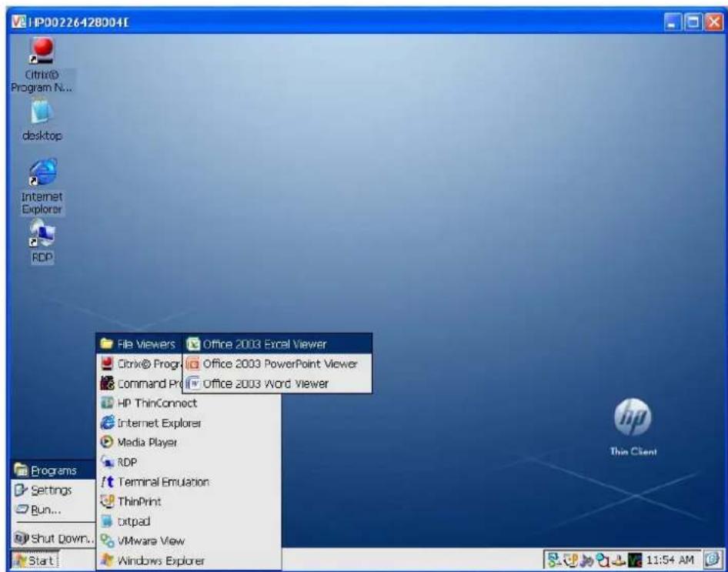728x572 pixels.
Task: Launch Terminal Emulation from Programs menu
Action: pyautogui.click(x=188, y=482)
